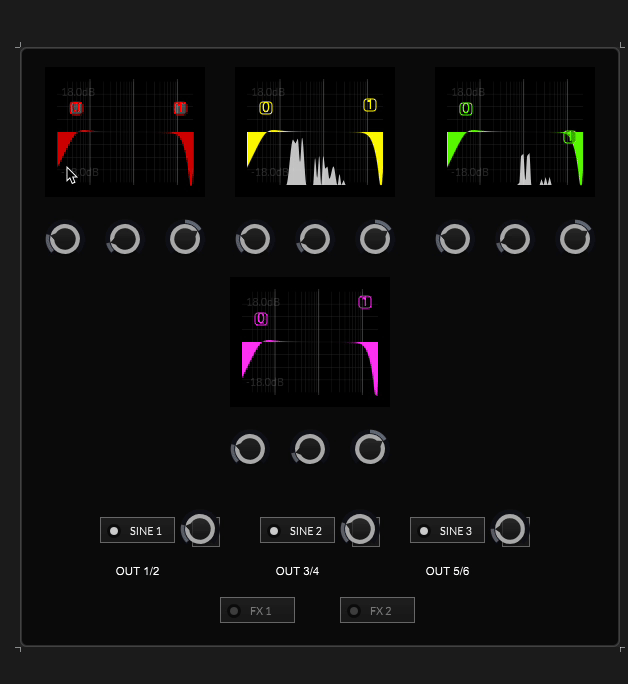This screenshot has height=684, width=628.
Task: Click first knob under red EQ display
Action: pyautogui.click(x=65, y=239)
